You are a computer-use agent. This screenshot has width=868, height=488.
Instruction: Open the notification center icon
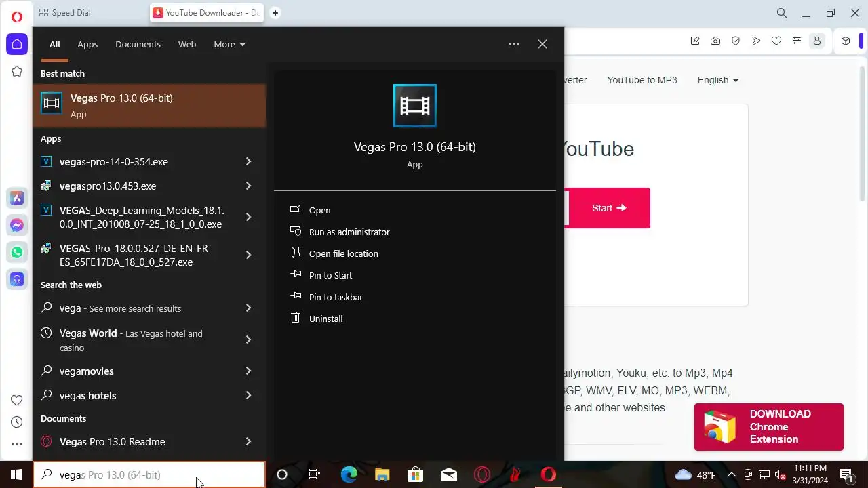click(x=846, y=475)
